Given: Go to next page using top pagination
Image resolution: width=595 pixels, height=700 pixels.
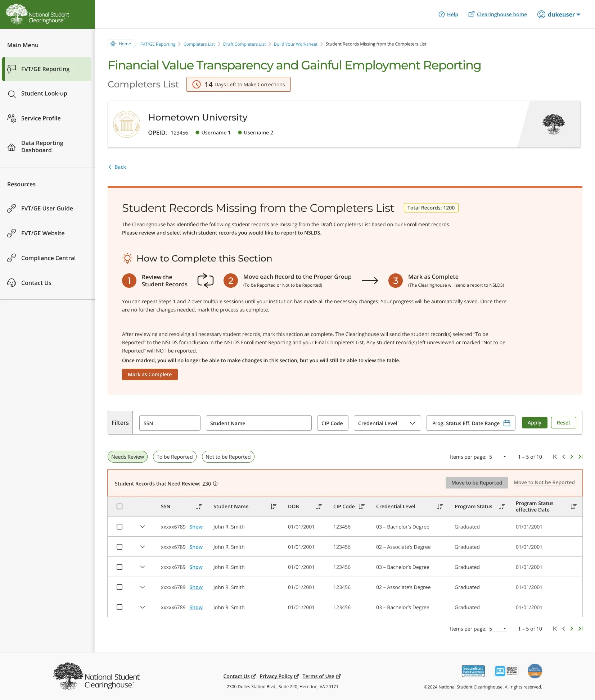Looking at the screenshot, I should (572, 456).
